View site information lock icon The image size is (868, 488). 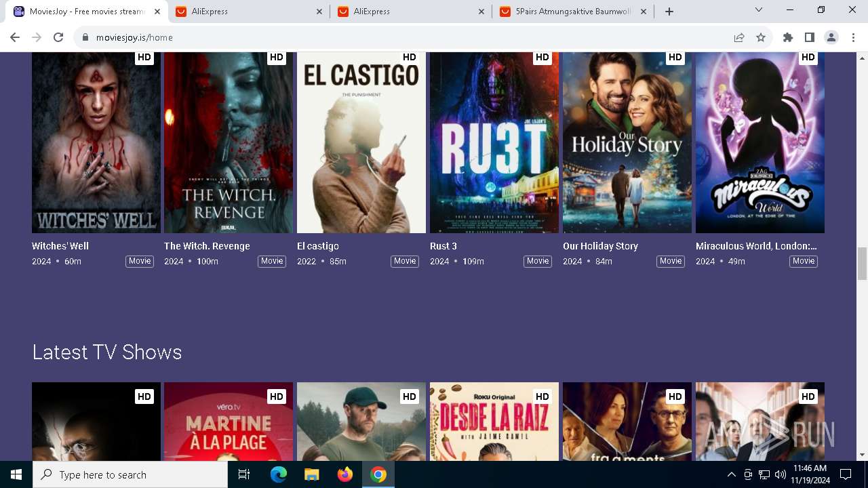coord(85,37)
